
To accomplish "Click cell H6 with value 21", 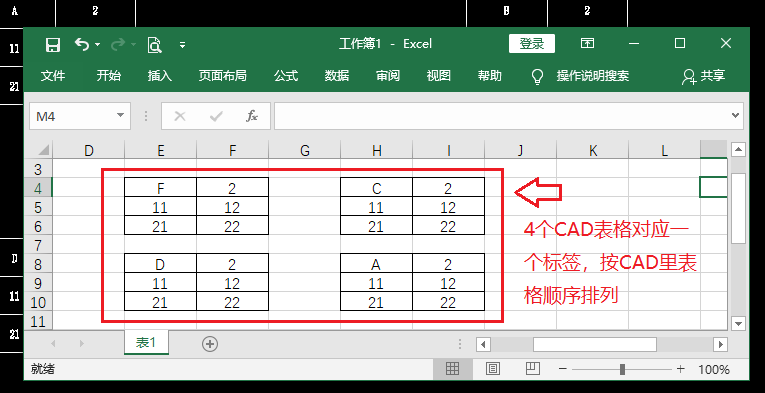I will pyautogui.click(x=376, y=226).
